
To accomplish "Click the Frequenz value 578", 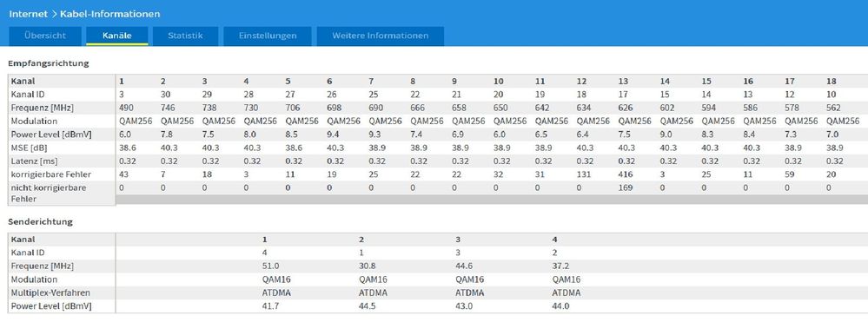I will pos(792,108).
